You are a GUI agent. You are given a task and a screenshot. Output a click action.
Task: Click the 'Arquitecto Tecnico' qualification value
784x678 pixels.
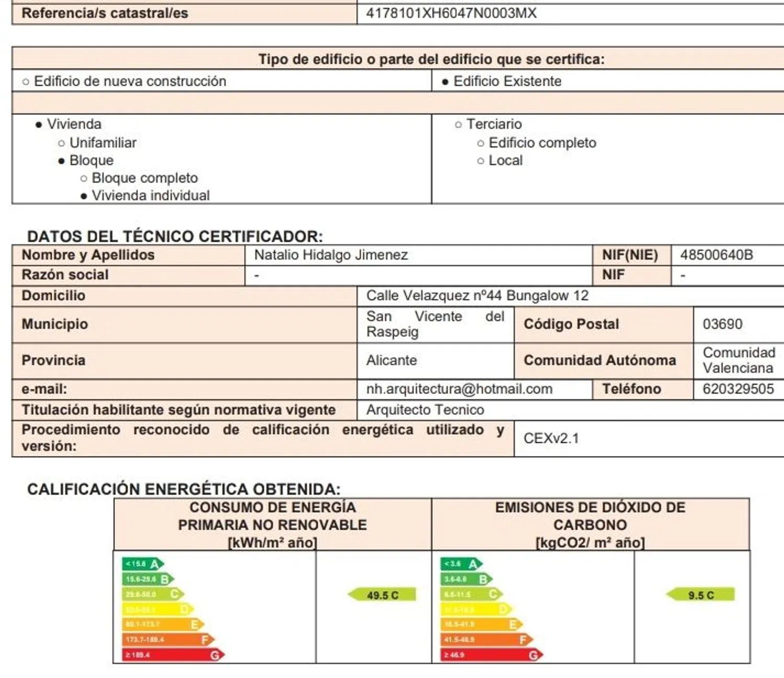425,410
